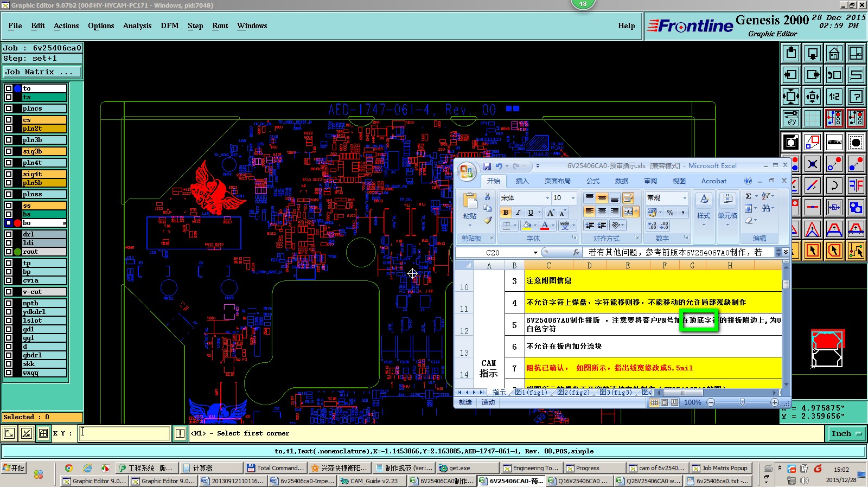Open the Inch units dropdown

pyautogui.click(x=846, y=433)
